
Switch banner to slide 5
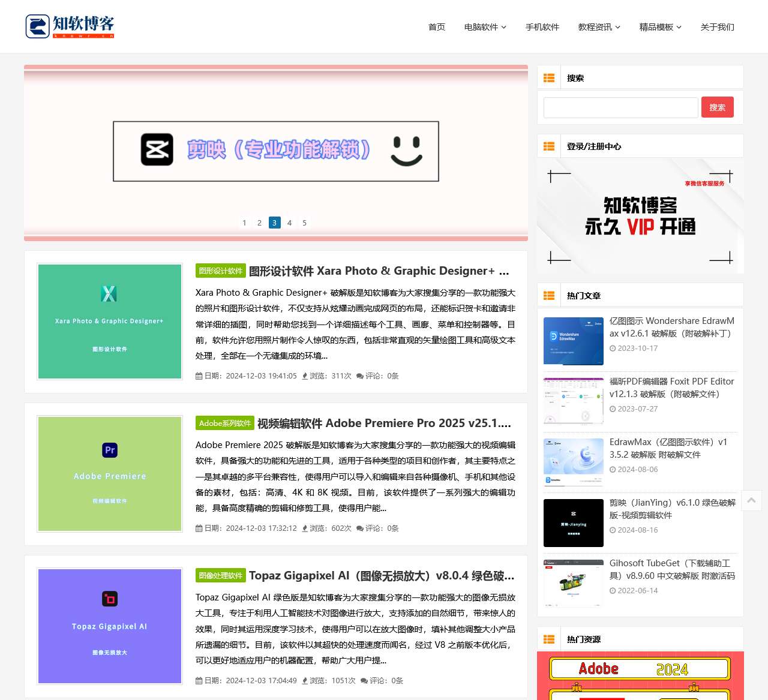click(304, 223)
